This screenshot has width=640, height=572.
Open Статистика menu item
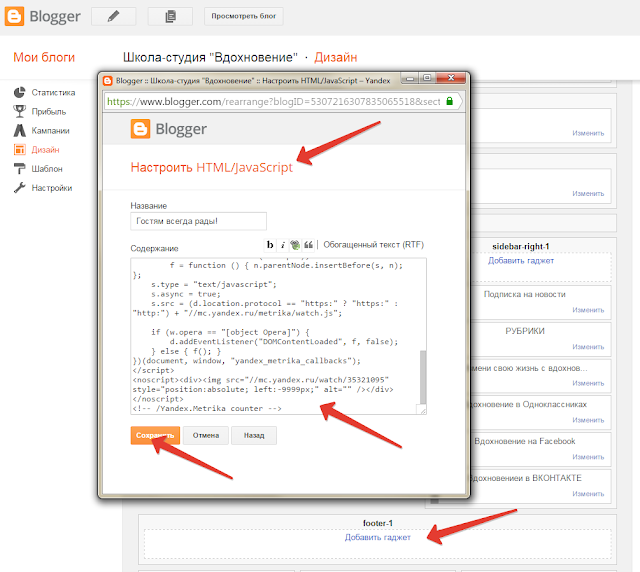[x=53, y=93]
